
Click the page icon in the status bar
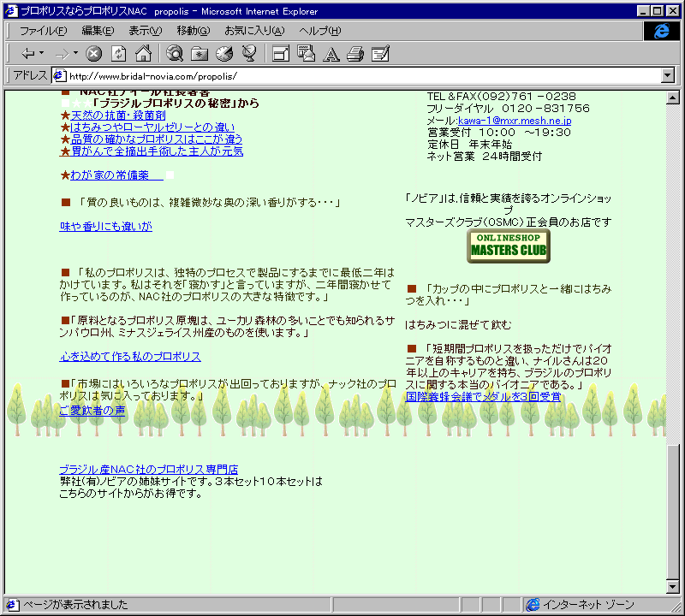[x=12, y=605]
